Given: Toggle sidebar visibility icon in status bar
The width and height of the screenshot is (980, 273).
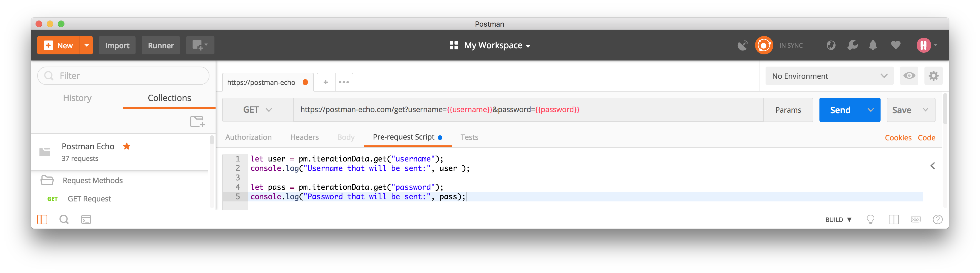Looking at the screenshot, I should coord(42,219).
